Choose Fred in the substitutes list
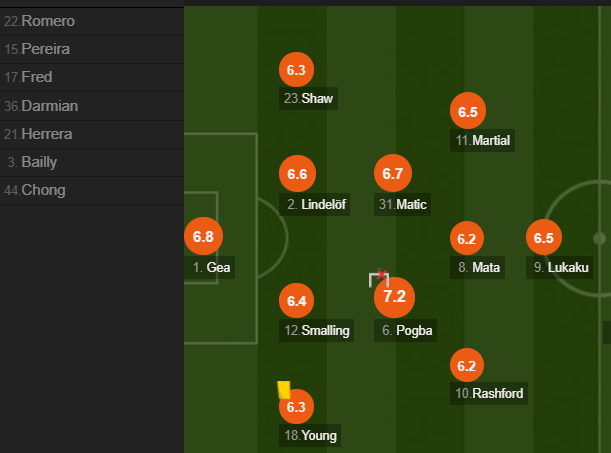This screenshot has height=453, width=611. click(92, 78)
